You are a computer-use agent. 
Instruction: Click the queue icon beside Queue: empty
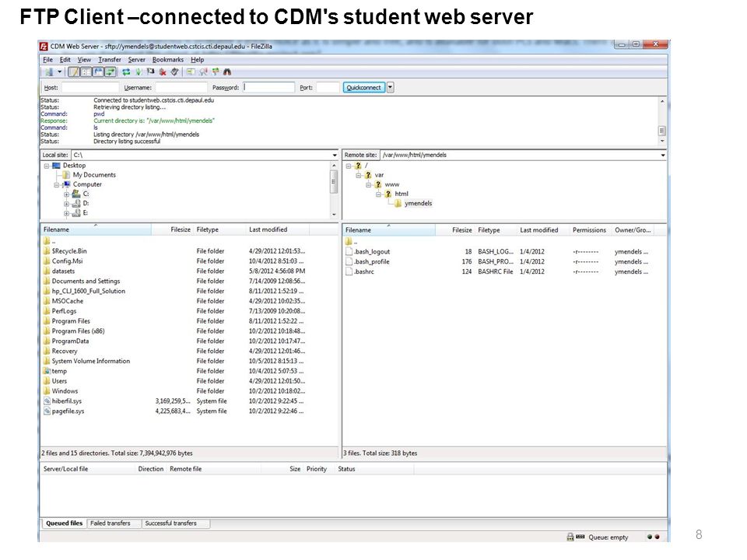pos(580,537)
